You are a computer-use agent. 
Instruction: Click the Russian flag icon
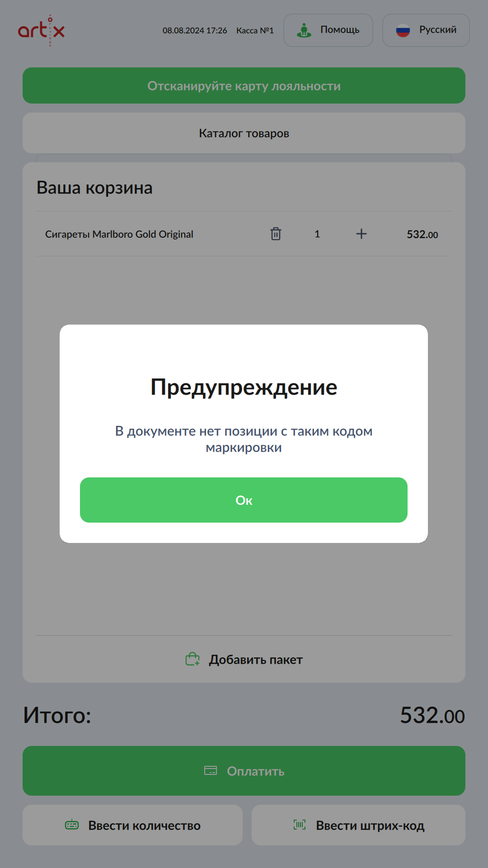pos(403,30)
